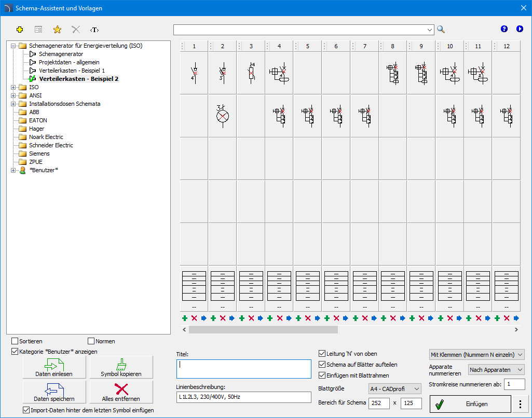Viewport: 532px width, 418px height.
Task: Click the yellow plus add-new icon
Action: (20, 30)
